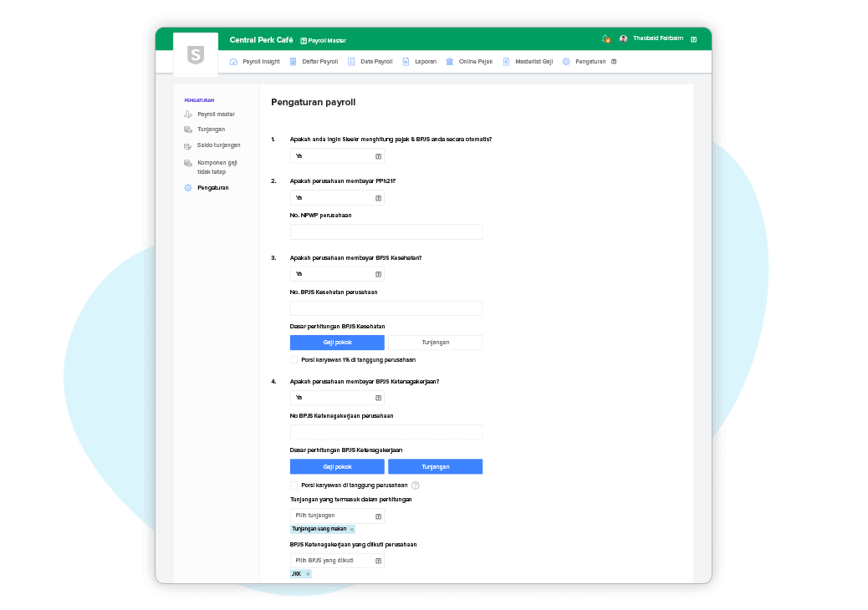
Task: Toggle Tunjangan for BPJS Ketenagakerjaan
Action: click(x=435, y=467)
